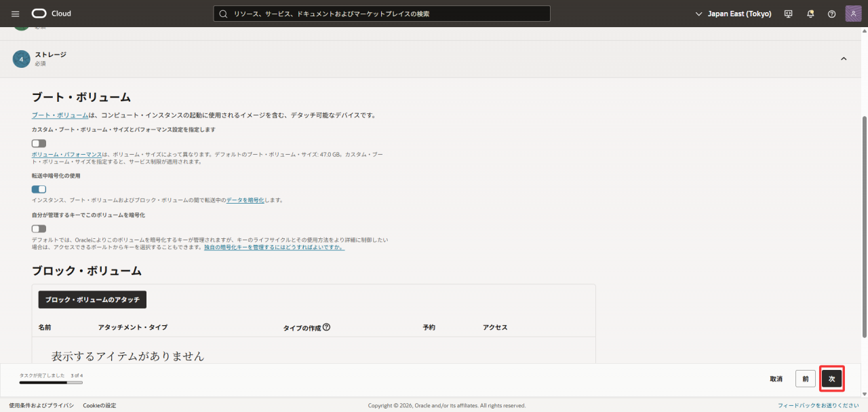Open Japan East (Tokyo) region dropdown
The image size is (868, 412).
(x=734, y=14)
